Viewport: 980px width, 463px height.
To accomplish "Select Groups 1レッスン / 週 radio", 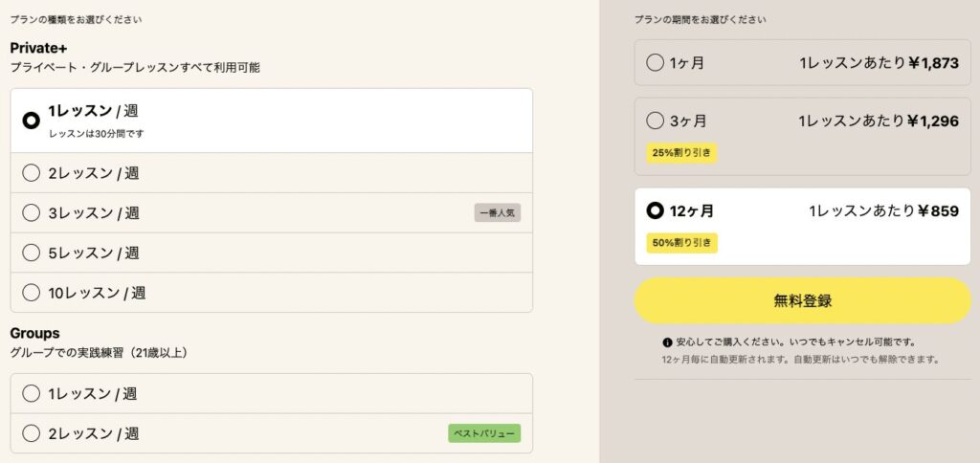I will [32, 393].
